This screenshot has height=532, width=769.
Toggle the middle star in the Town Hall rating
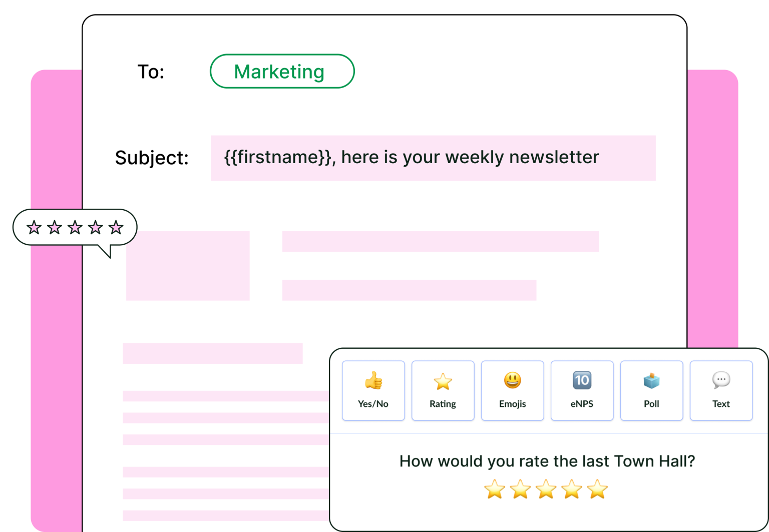click(x=547, y=490)
